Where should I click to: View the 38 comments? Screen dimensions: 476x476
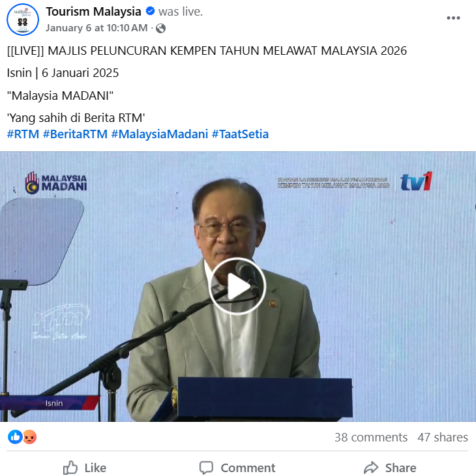pos(371,438)
